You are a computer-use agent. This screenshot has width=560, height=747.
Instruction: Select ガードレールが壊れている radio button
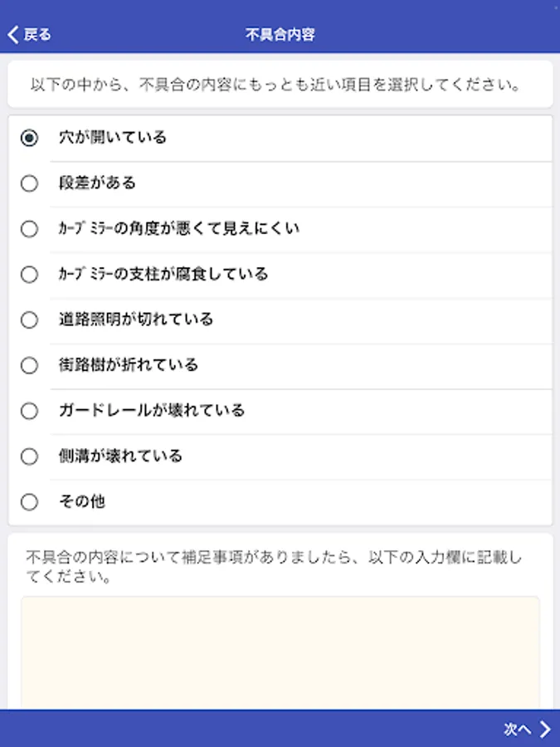point(30,411)
